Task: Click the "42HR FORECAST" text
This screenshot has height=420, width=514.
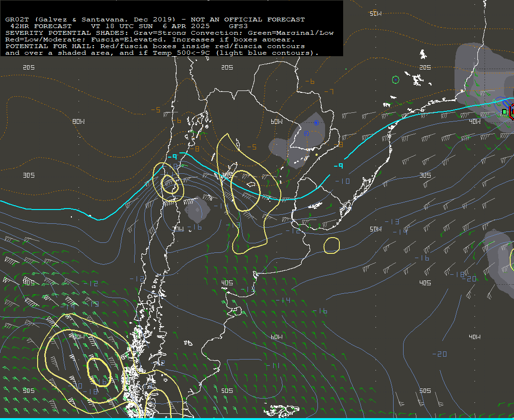Action: point(41,26)
